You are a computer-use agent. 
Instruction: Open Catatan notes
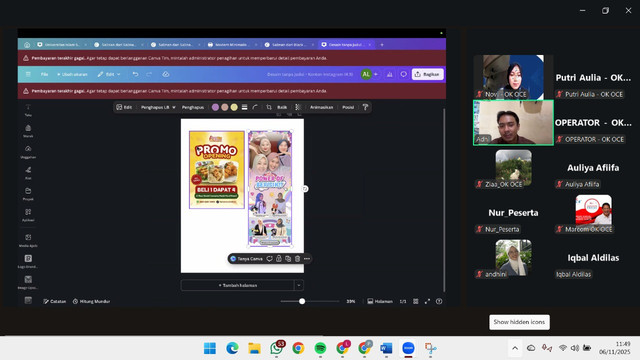55,301
